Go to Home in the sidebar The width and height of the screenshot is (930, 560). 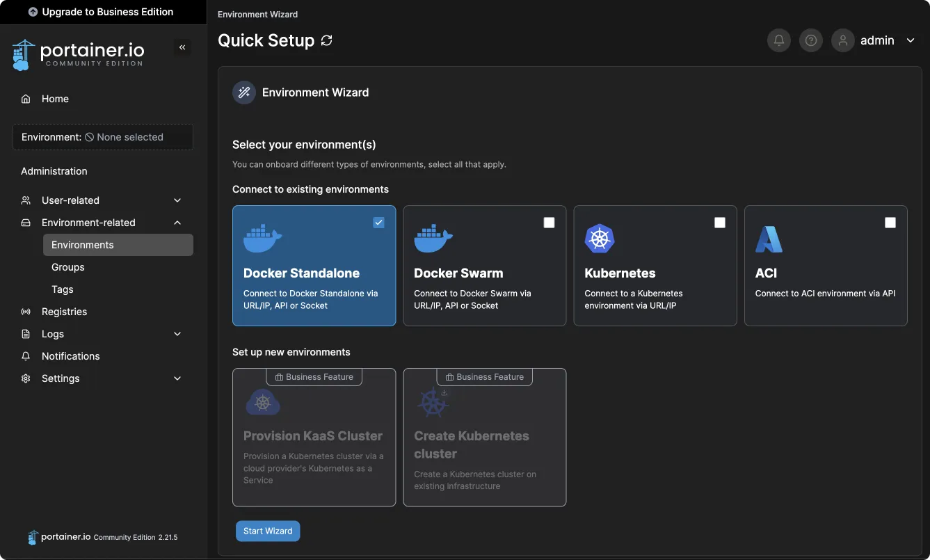coord(103,99)
